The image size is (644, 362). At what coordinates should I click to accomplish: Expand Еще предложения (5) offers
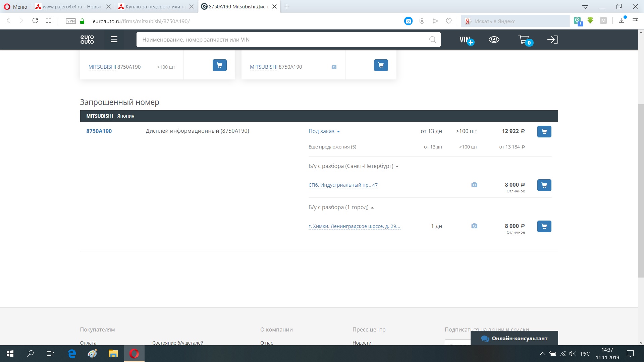pos(332,147)
